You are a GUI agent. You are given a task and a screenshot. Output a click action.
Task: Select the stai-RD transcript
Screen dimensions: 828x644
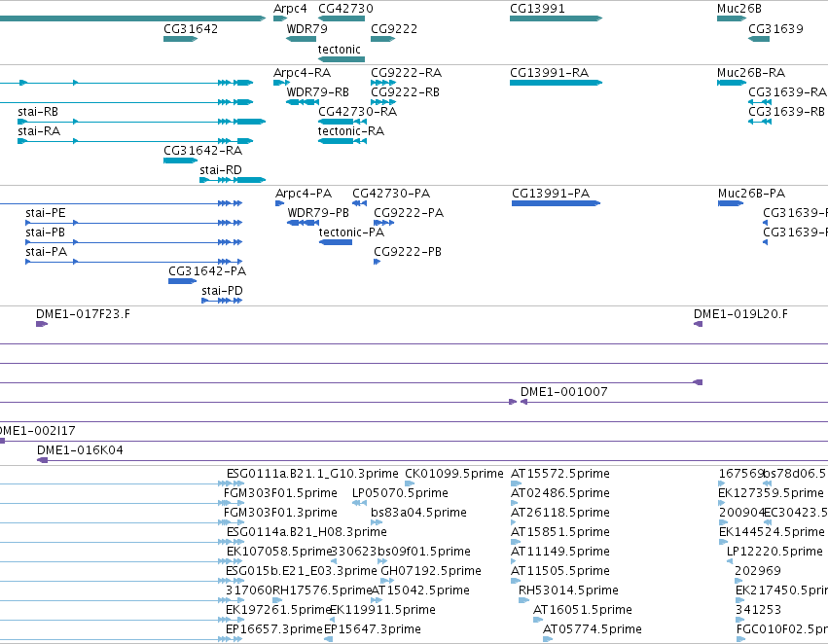pyautogui.click(x=233, y=180)
